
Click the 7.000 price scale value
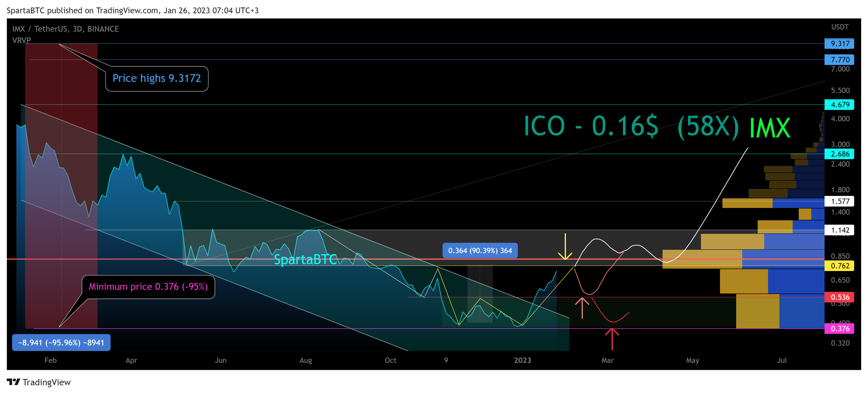[840, 69]
